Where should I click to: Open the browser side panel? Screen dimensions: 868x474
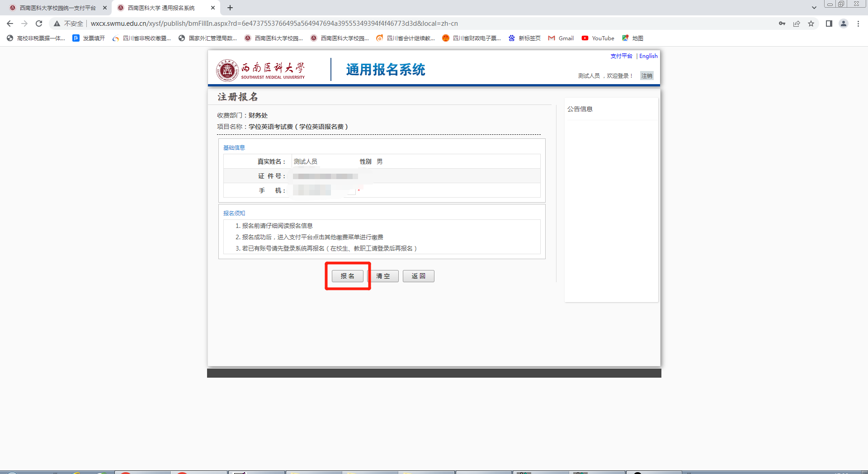pyautogui.click(x=829, y=24)
